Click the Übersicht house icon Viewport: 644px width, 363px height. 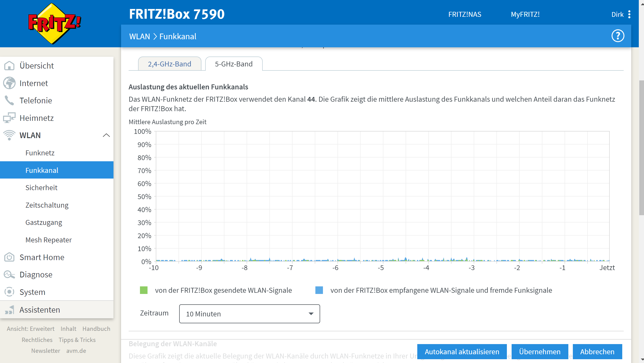pos(9,66)
